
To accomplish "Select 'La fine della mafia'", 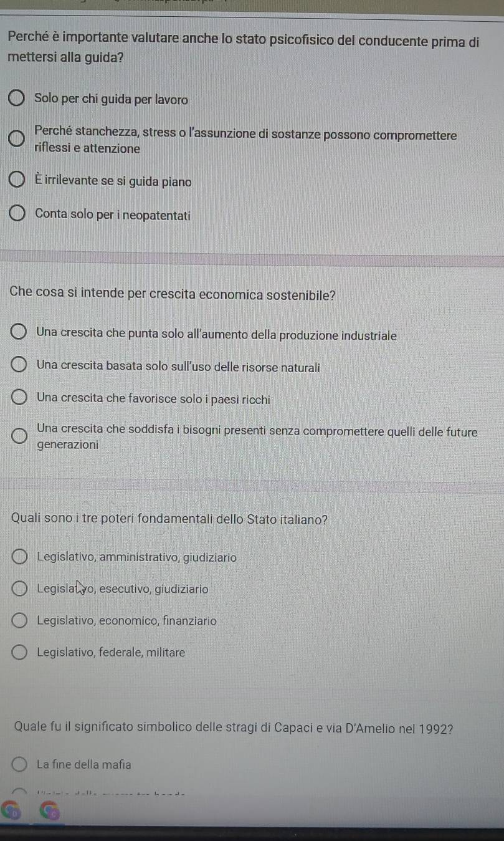I will [20, 764].
